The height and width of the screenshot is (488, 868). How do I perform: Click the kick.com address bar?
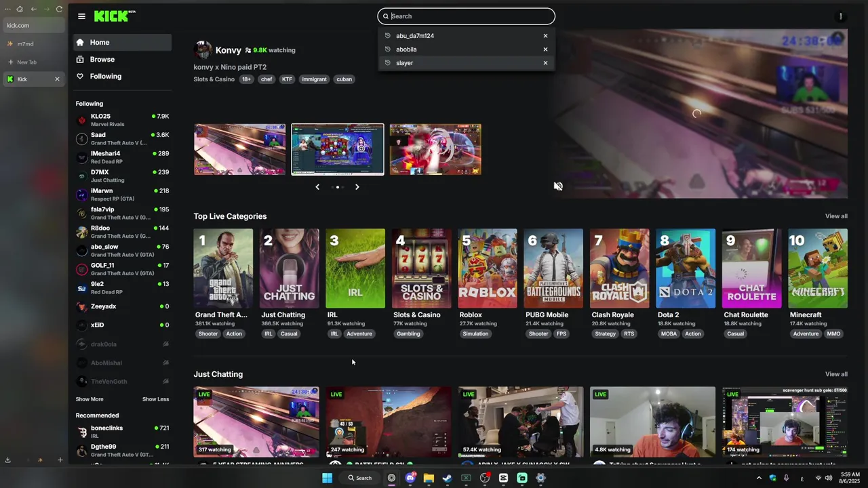(x=33, y=26)
